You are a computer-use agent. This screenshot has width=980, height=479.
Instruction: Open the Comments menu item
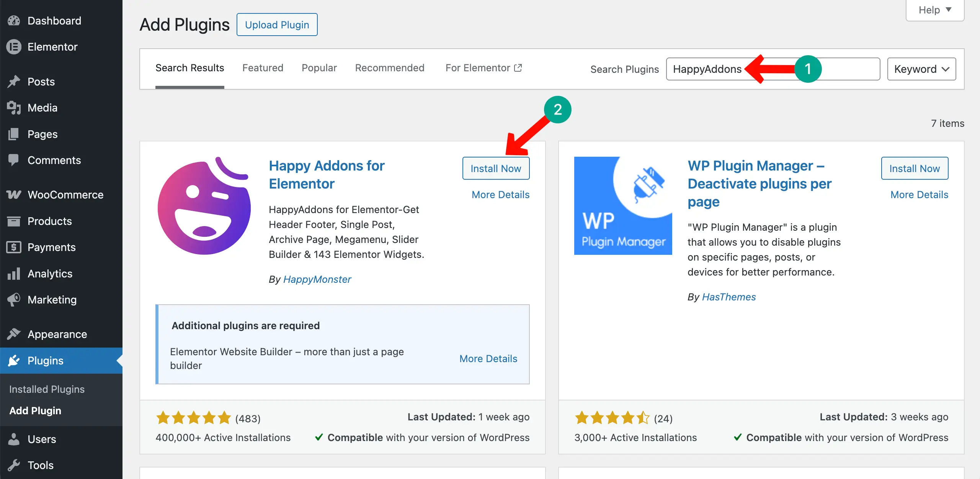[x=61, y=160]
